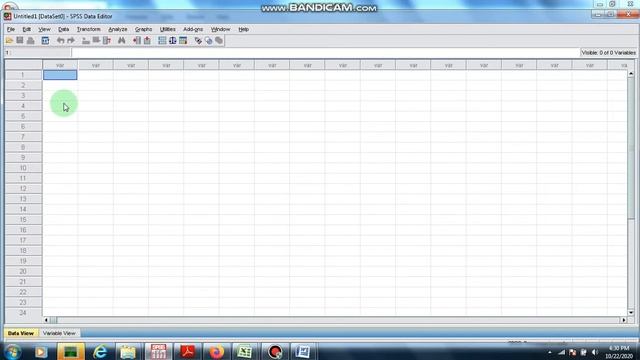Image resolution: width=640 pixels, height=360 pixels.
Task: Open the Data menu
Action: (x=64, y=29)
